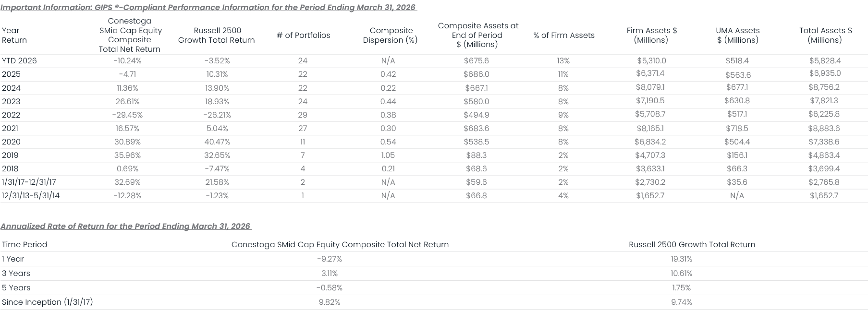Viewport: 868px width, 311px height.
Task: Click the 'Time Period' column header
Action: point(24,244)
